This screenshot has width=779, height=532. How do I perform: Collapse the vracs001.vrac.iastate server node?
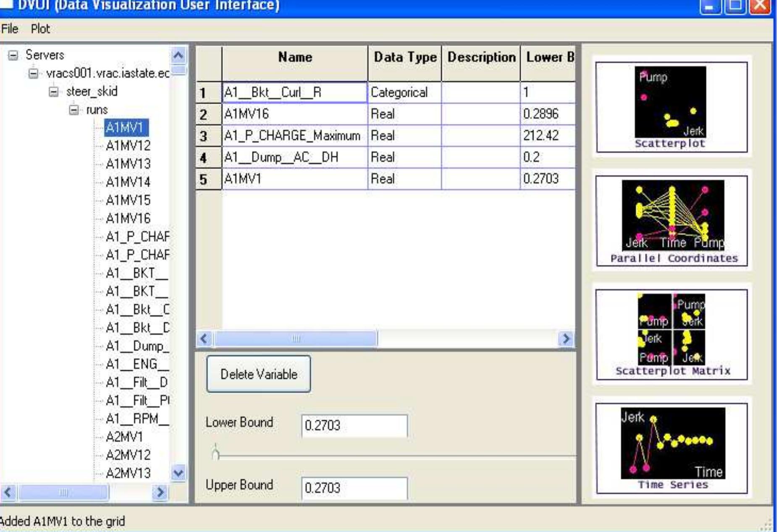pyautogui.click(x=33, y=74)
